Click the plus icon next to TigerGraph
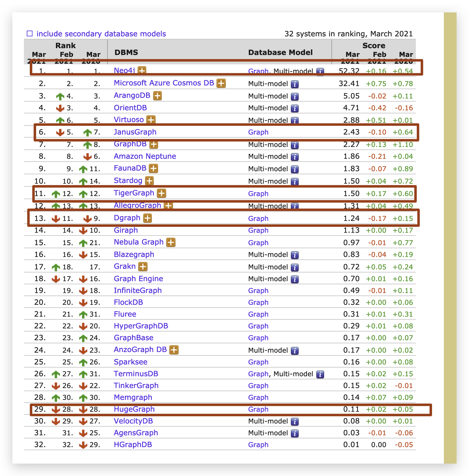 [x=161, y=193]
